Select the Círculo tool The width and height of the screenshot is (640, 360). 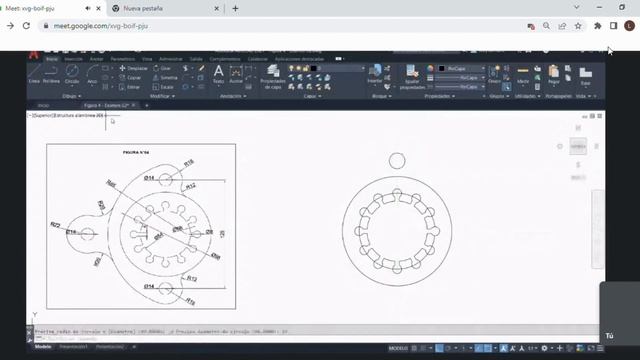(x=72, y=74)
